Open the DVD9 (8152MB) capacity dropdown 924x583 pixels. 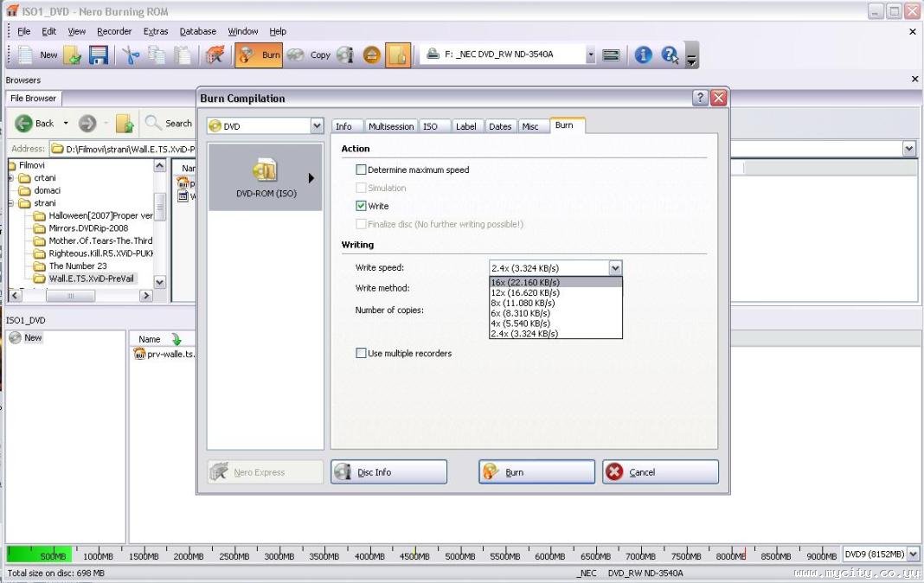click(x=913, y=554)
